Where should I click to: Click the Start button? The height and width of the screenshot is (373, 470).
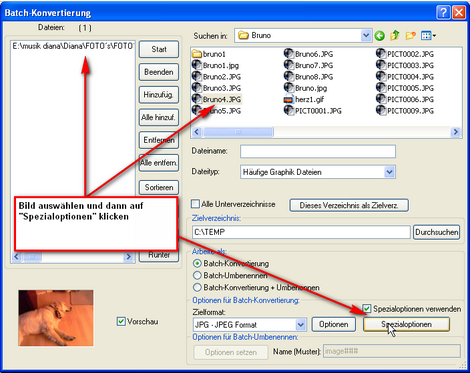(x=159, y=49)
